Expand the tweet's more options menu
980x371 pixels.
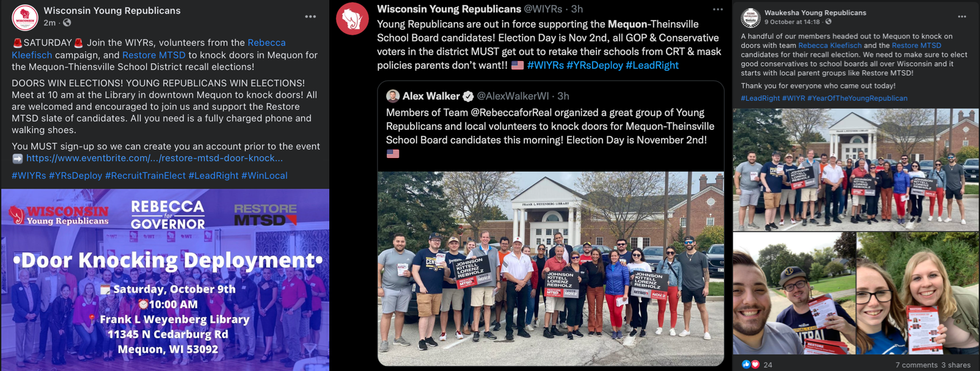[718, 9]
